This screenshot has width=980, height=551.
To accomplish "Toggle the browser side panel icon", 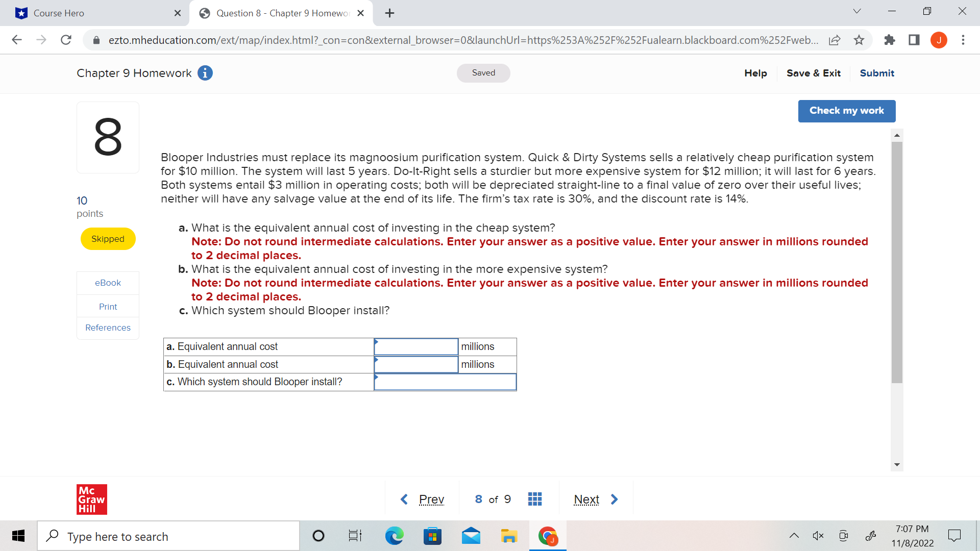I will click(x=914, y=40).
